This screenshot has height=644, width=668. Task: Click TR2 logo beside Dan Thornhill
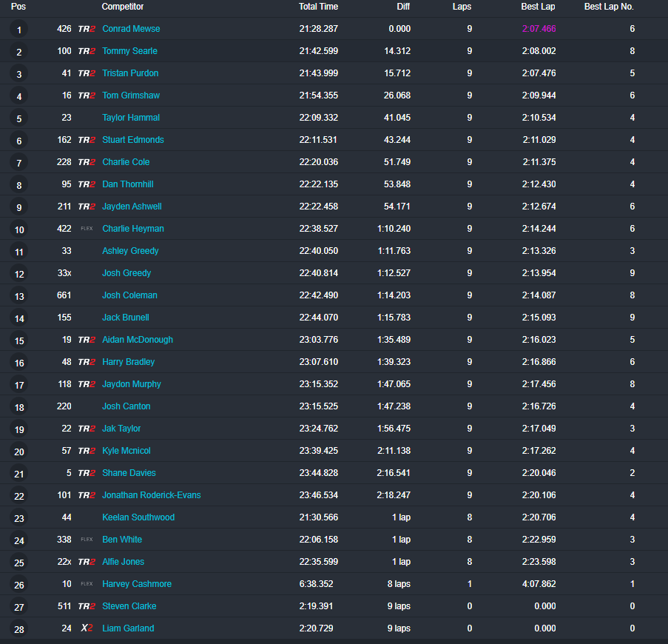tap(87, 184)
